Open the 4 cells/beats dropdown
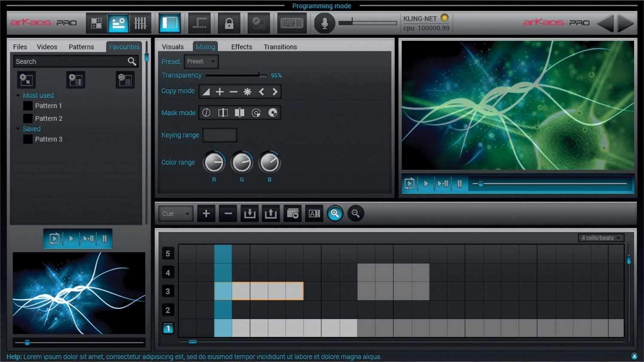 [x=600, y=237]
